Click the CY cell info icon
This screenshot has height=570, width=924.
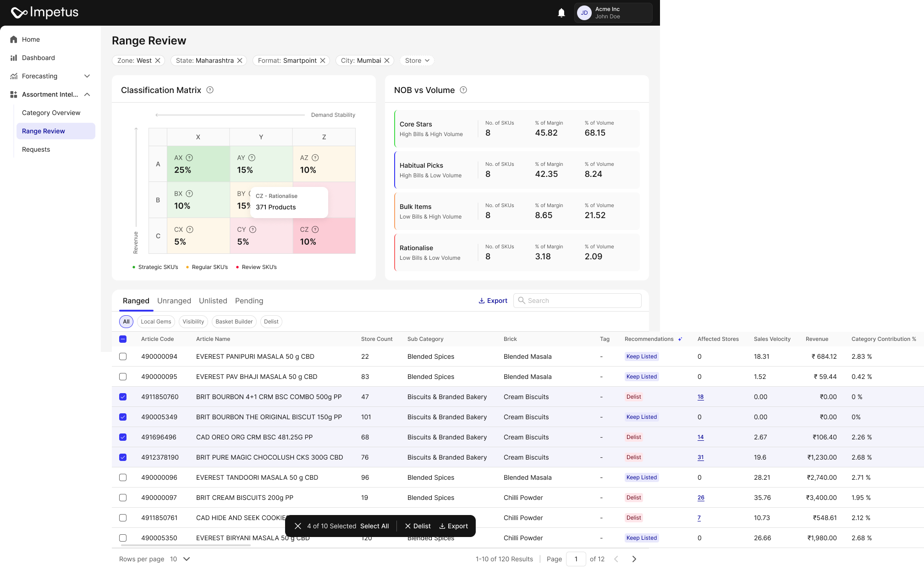253,230
